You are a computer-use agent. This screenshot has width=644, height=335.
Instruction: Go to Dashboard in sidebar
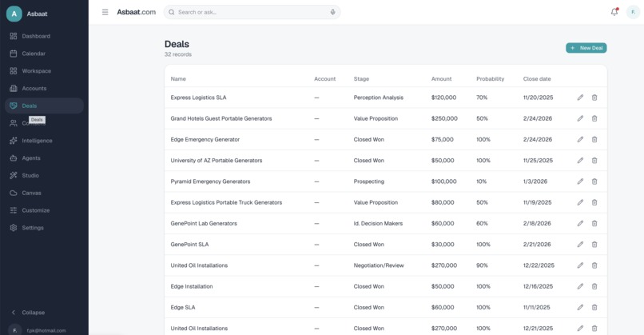pyautogui.click(x=44, y=36)
